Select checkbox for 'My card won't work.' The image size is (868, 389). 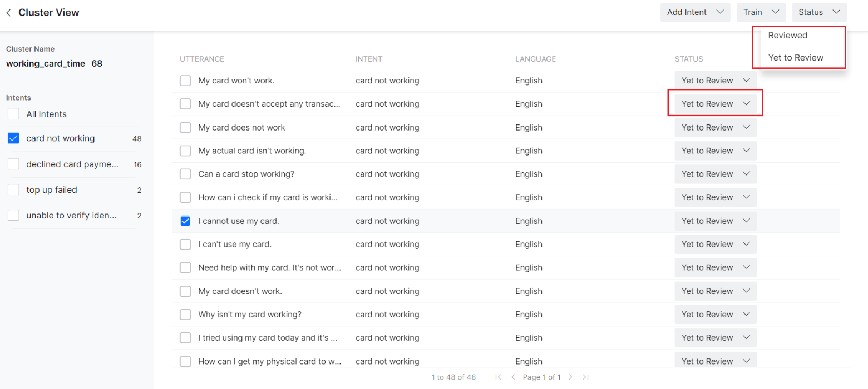(x=185, y=81)
